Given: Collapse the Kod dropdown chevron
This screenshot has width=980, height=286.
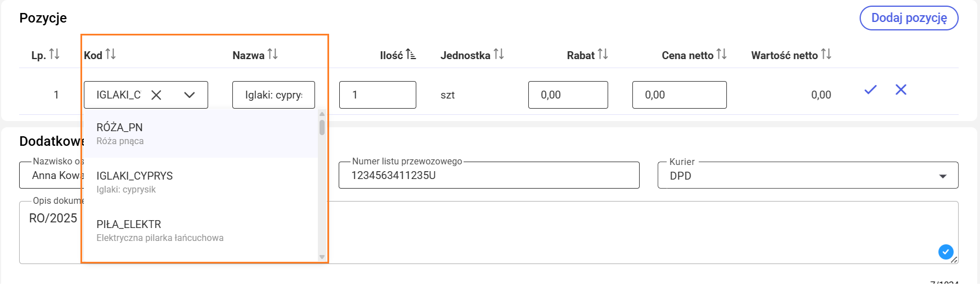Looking at the screenshot, I should click(190, 95).
